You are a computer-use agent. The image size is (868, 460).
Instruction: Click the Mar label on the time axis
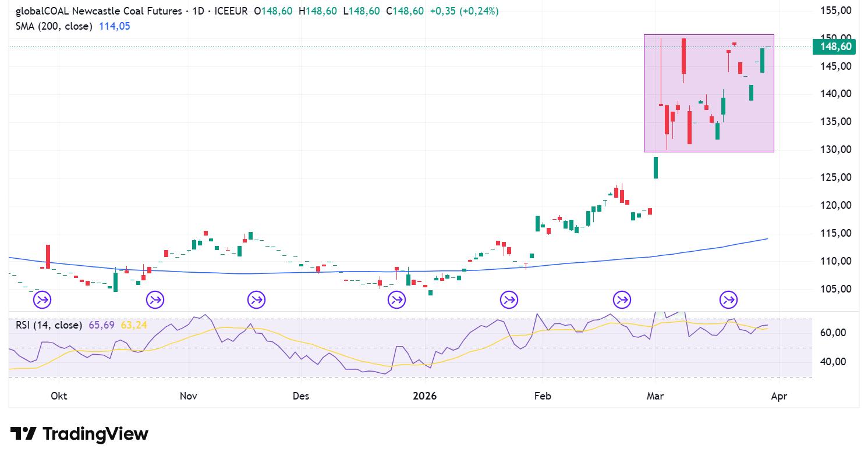655,396
